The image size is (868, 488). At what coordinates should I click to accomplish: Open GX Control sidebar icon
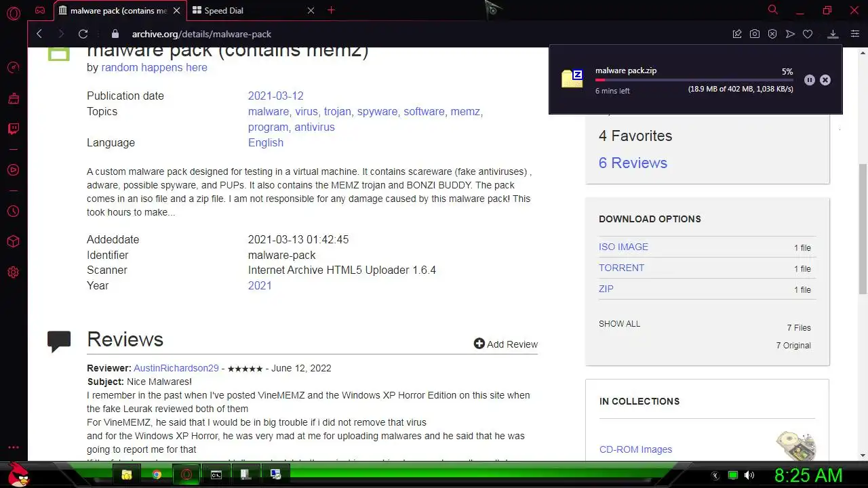coord(13,68)
